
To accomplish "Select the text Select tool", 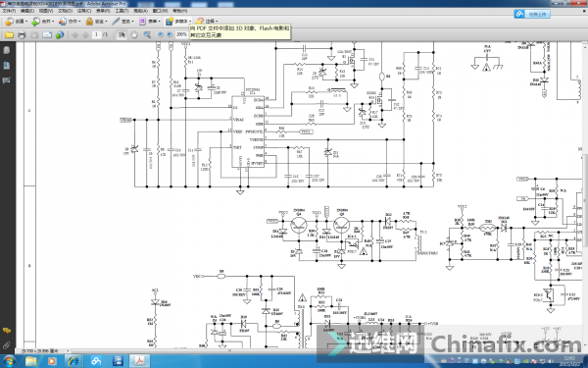I will coord(122,35).
